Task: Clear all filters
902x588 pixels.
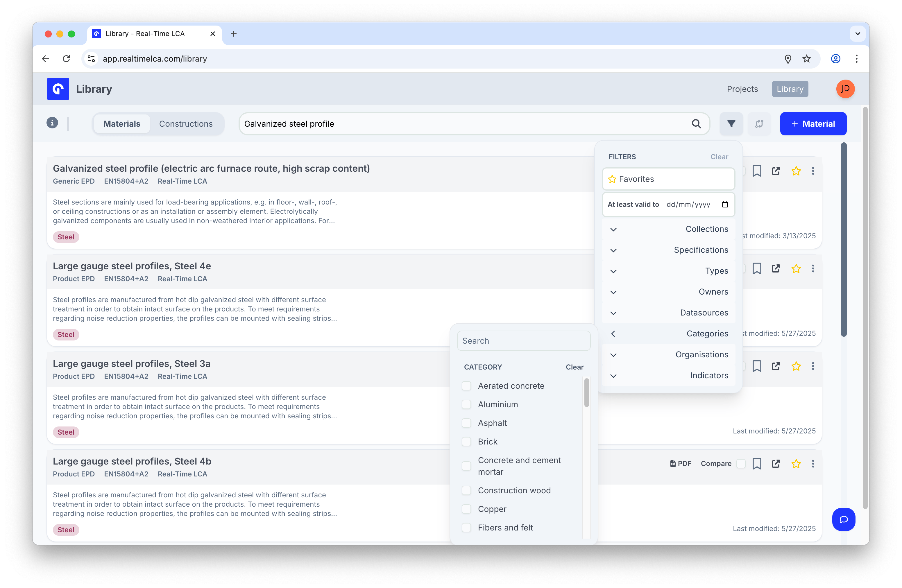Action: click(x=719, y=157)
